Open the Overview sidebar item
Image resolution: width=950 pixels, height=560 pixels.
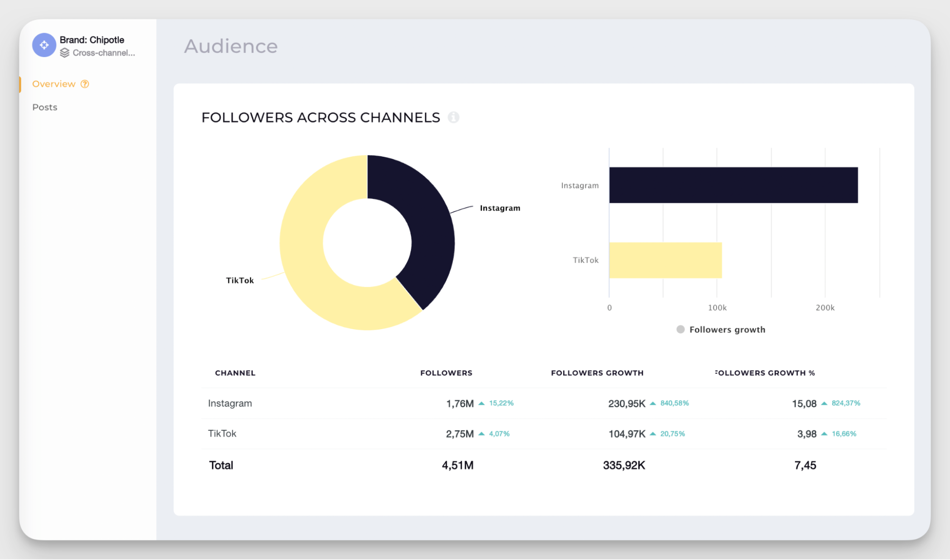[54, 84]
